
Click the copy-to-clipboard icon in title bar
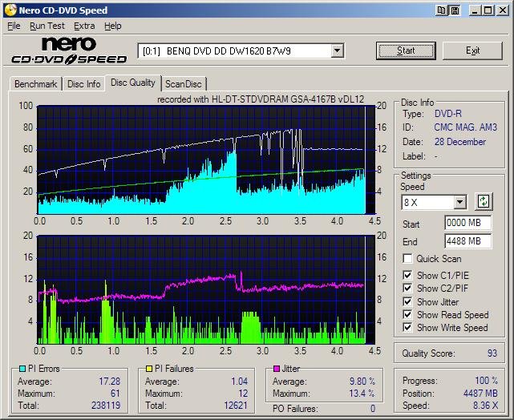[442, 10]
